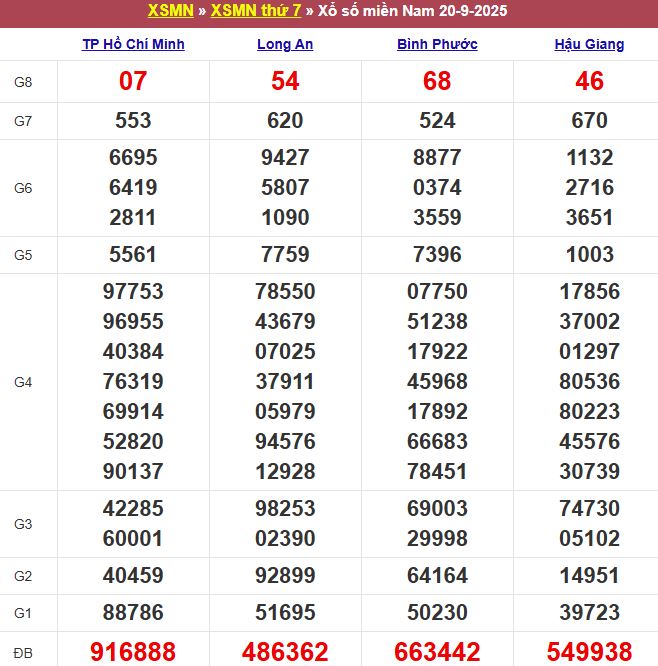
Task: Open the XSMN thứ 7 link
Action: click(255, 11)
